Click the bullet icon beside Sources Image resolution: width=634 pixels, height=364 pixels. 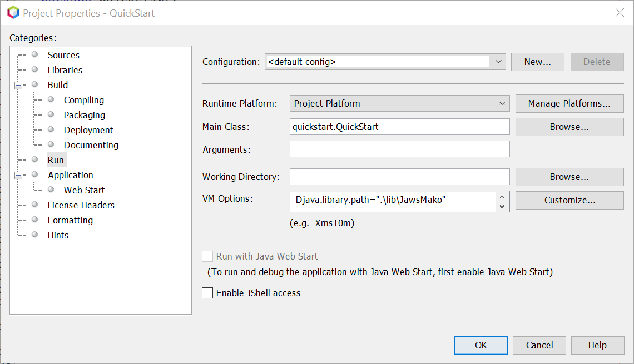click(x=35, y=54)
